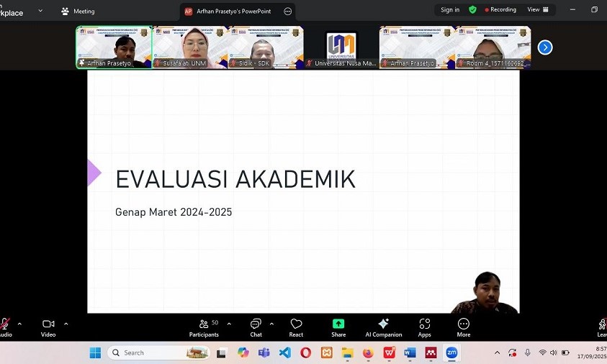Open the AI Companion
Viewport: 607px width, 364px height.
point(383,327)
